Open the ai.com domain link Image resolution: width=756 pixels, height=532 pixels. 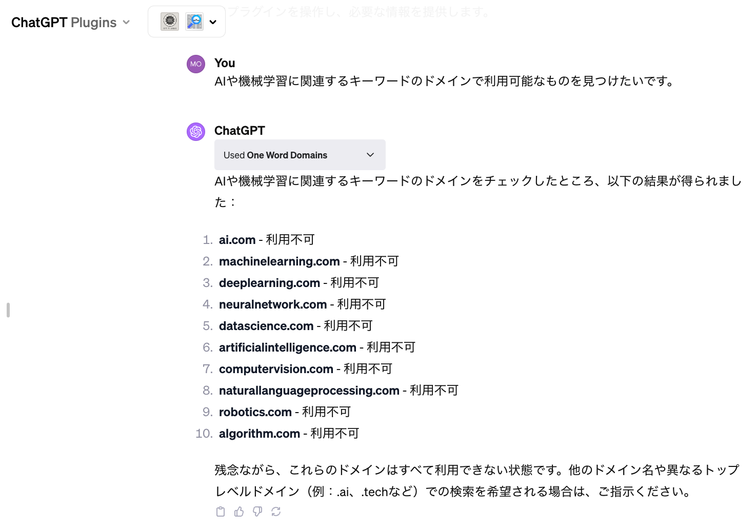237,240
